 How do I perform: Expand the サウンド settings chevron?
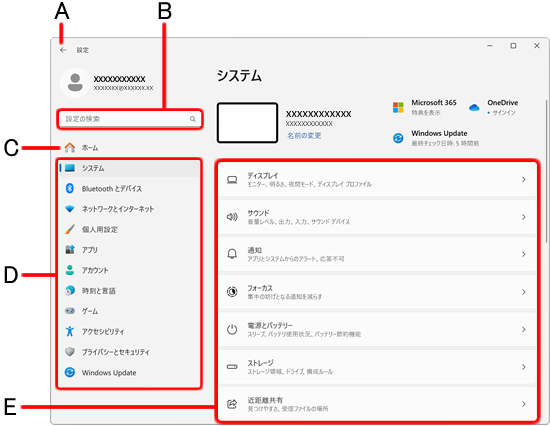click(523, 217)
